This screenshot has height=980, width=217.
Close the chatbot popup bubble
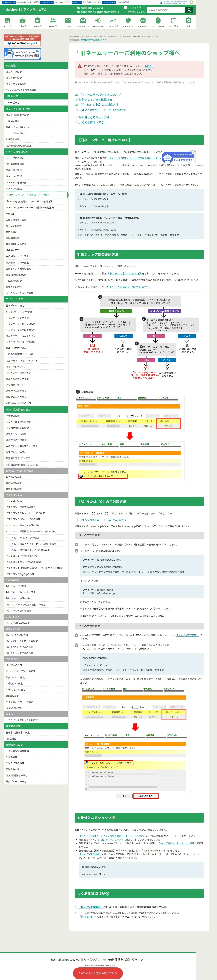pos(193,152)
